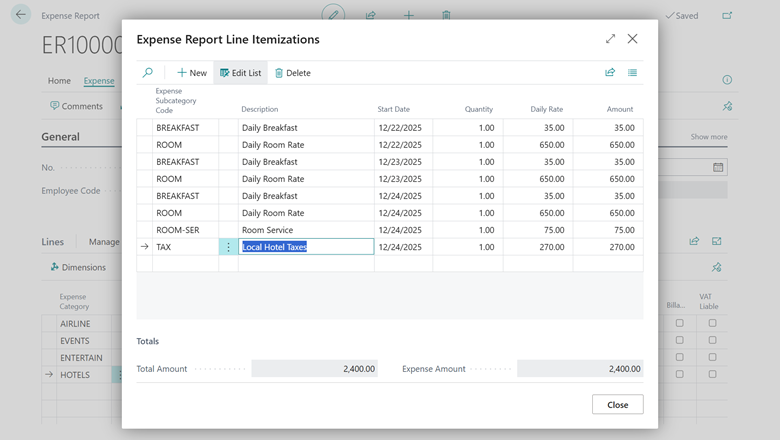Image resolution: width=780 pixels, height=440 pixels.
Task: Sort by Description column header
Action: tap(260, 109)
